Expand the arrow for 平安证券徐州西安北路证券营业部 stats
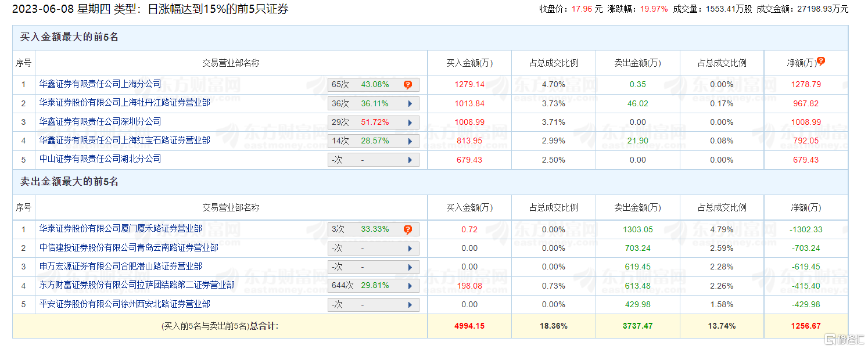This screenshot has width=868, height=349. pos(410,304)
